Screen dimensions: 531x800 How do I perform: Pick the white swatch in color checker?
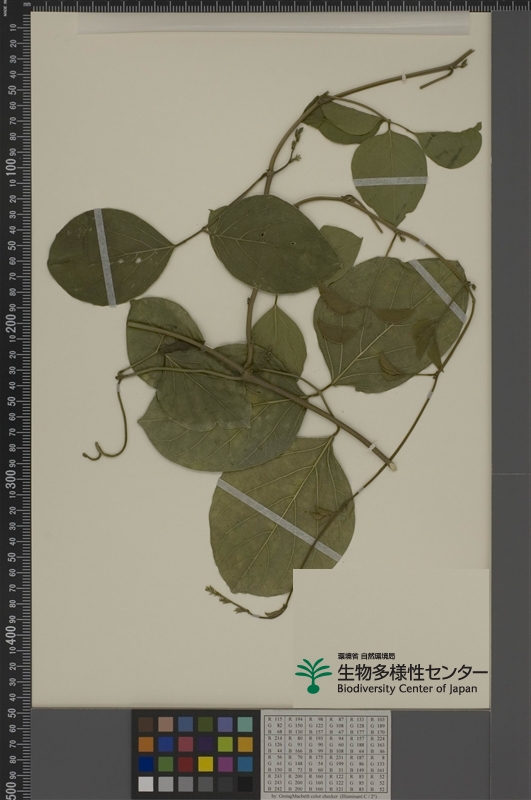pyautogui.click(x=146, y=784)
